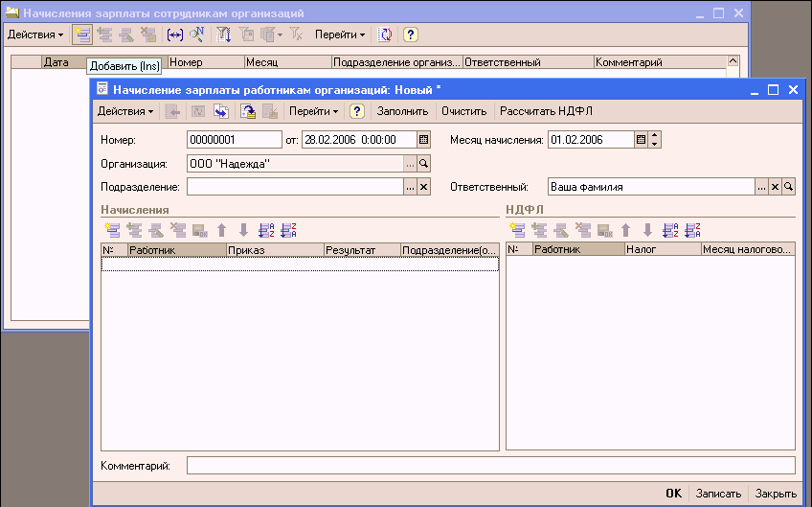Click magnifier icon beside Организация field
The image size is (812, 507).
[424, 164]
